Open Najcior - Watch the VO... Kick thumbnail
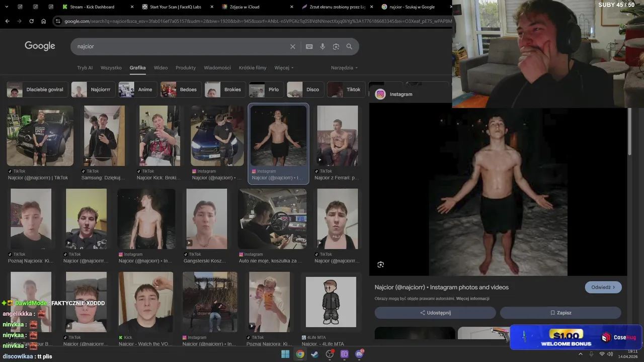Screen dimensions: 644x362 146,302
